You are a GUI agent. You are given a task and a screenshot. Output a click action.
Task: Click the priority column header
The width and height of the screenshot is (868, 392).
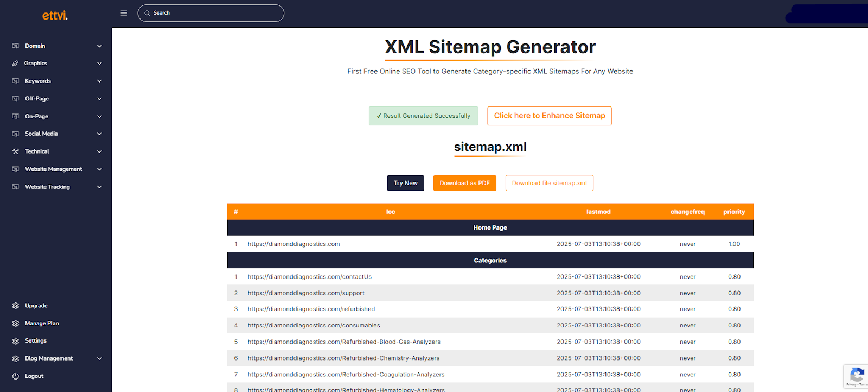[x=734, y=212]
